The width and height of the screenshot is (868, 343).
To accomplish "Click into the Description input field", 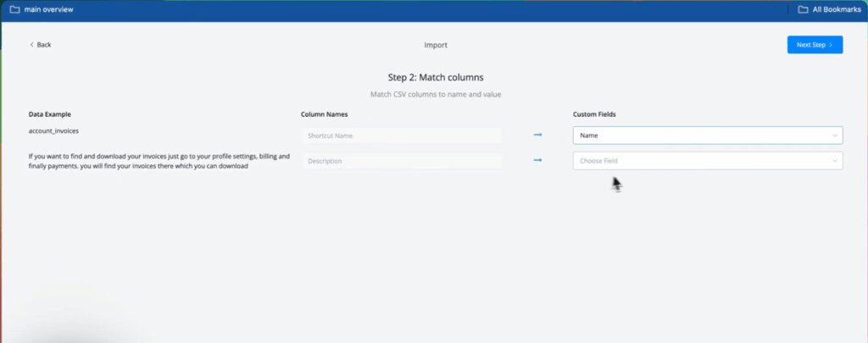I will click(401, 161).
